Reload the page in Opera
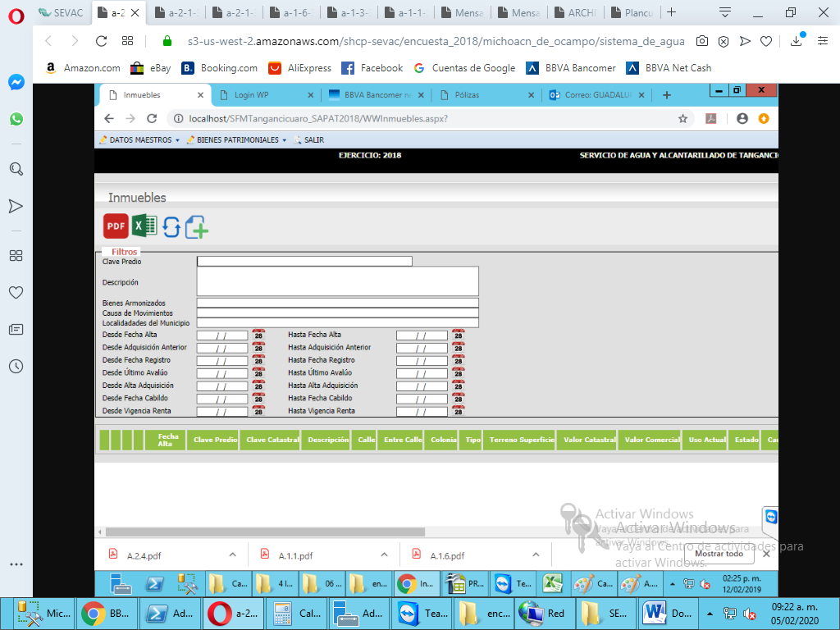840x630 pixels. [x=101, y=41]
